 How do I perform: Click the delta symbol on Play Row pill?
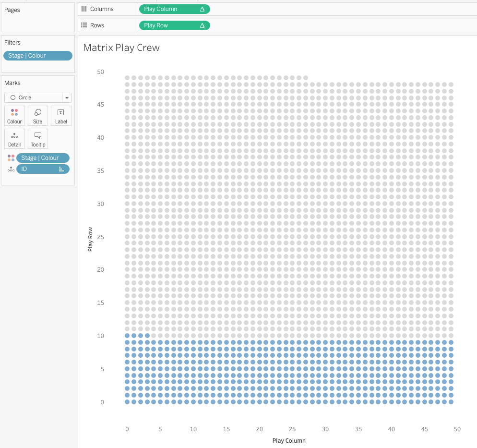(x=202, y=25)
